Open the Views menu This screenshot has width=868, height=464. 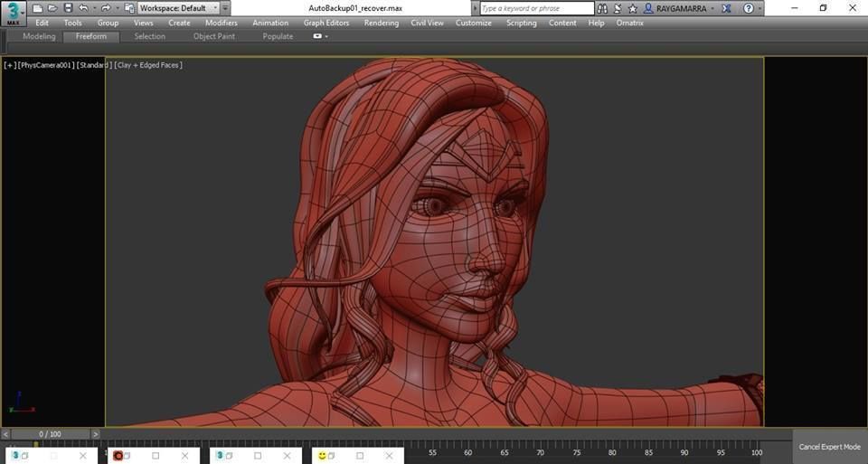[144, 23]
